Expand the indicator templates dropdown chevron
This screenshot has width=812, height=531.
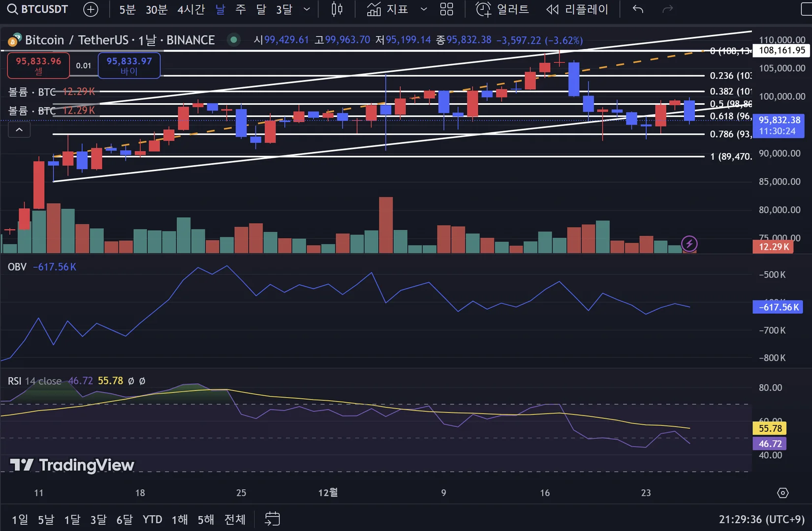coord(423,9)
